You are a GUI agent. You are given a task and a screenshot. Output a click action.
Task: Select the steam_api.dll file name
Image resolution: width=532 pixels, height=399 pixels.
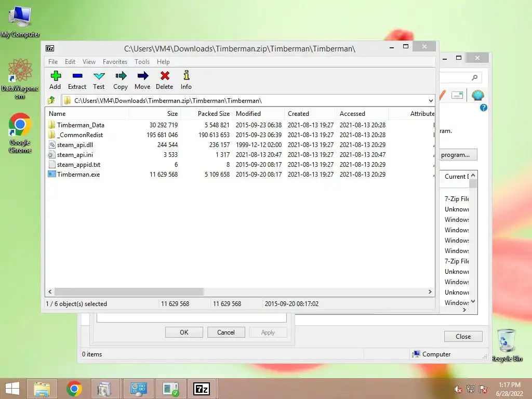tap(75, 144)
